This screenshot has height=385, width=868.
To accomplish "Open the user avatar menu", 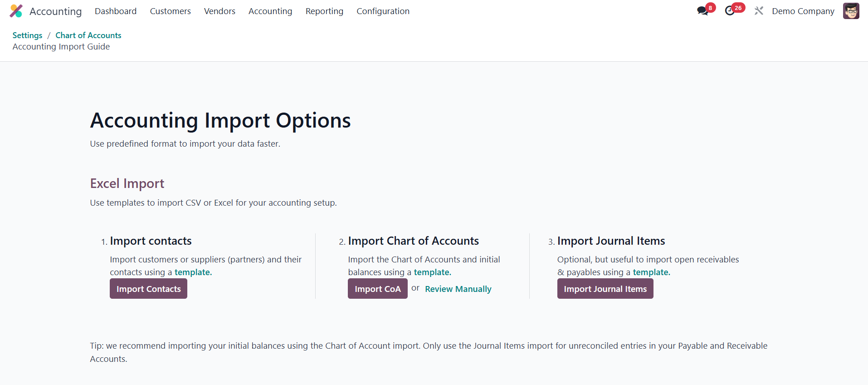I will click(851, 11).
